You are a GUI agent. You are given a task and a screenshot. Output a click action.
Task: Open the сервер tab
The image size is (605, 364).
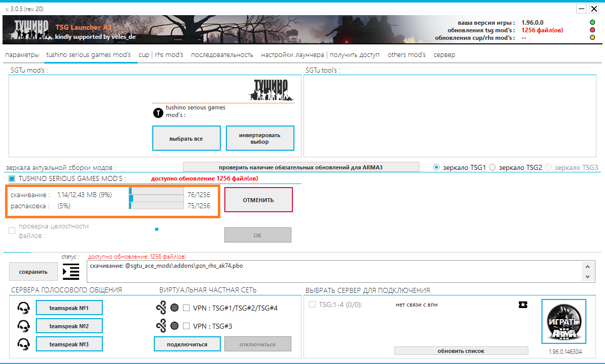444,55
